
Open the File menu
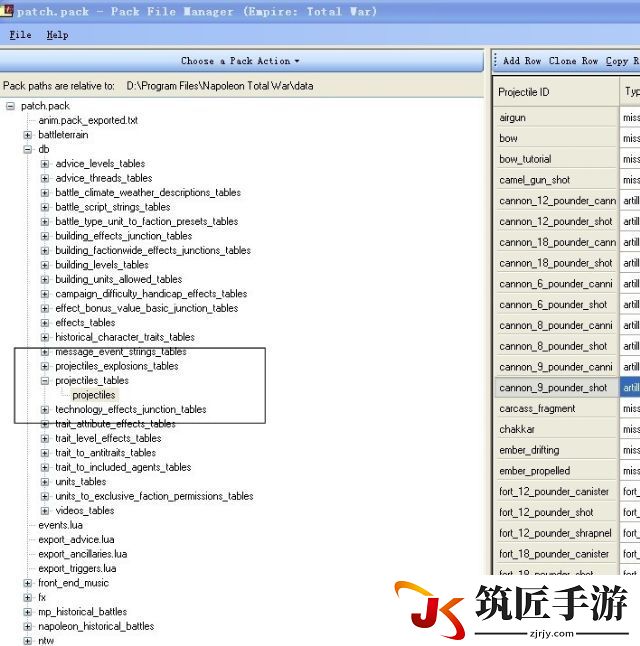21,35
